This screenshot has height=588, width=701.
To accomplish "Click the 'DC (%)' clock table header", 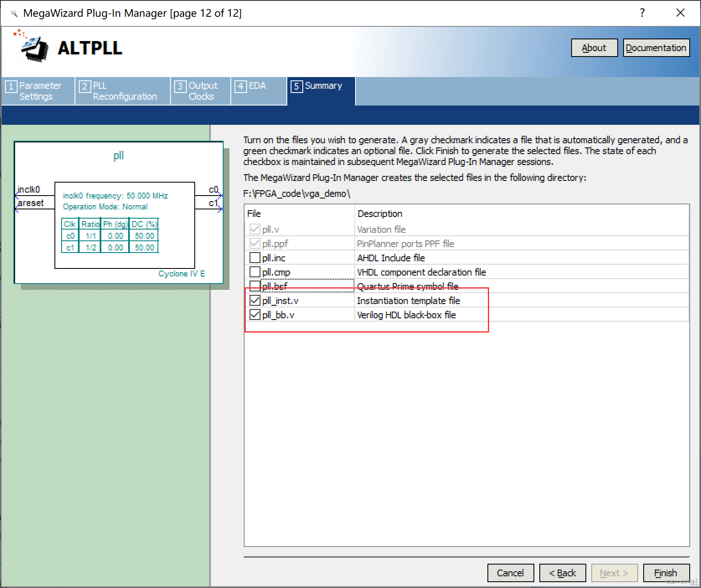I will click(144, 224).
